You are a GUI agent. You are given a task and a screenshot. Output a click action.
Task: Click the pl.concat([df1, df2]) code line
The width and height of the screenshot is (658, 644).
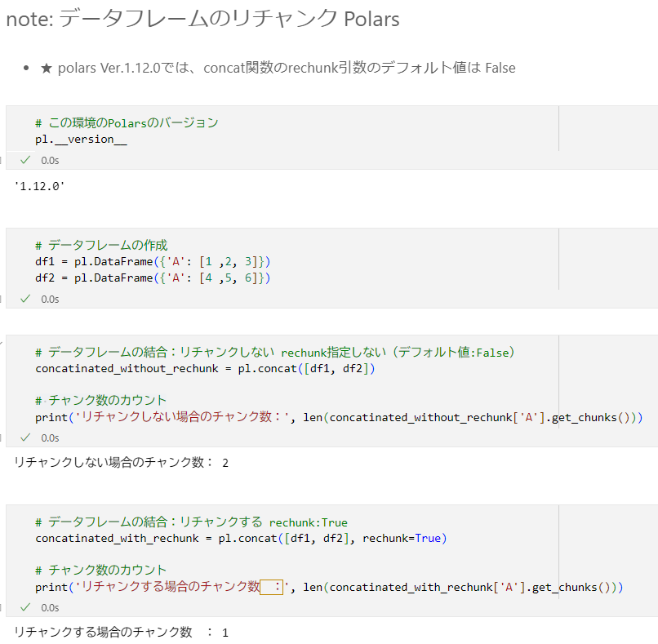[203, 369]
